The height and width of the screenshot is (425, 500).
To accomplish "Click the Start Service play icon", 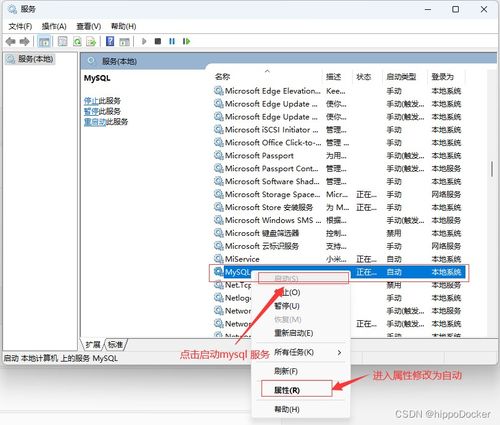I will click(144, 41).
